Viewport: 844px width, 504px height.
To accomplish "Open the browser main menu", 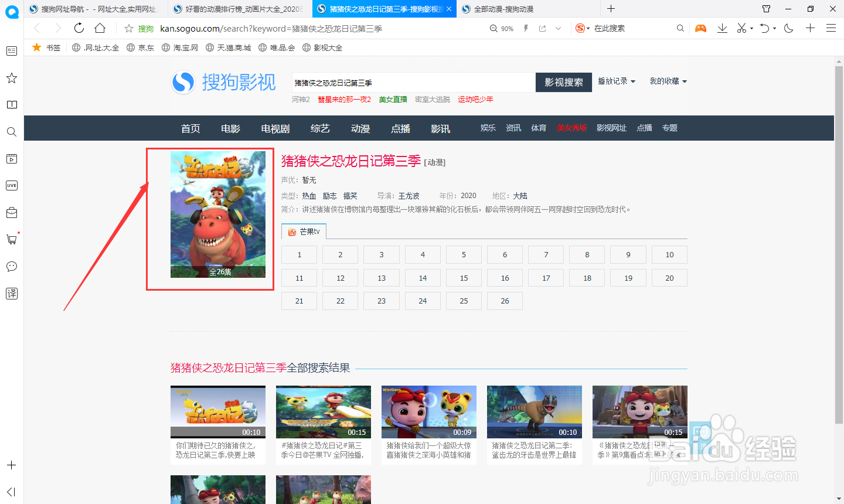I will point(831,28).
